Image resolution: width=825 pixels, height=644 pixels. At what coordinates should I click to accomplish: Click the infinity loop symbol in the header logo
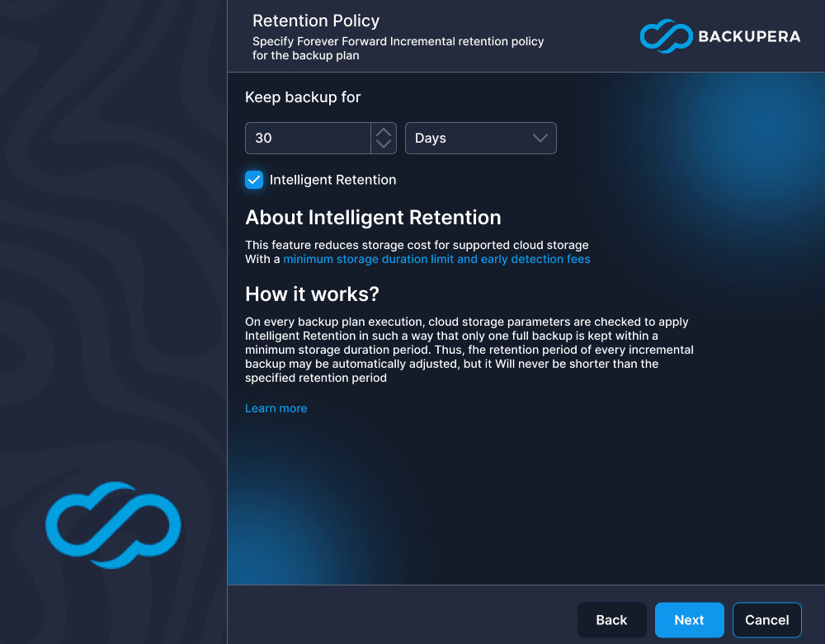tap(666, 36)
